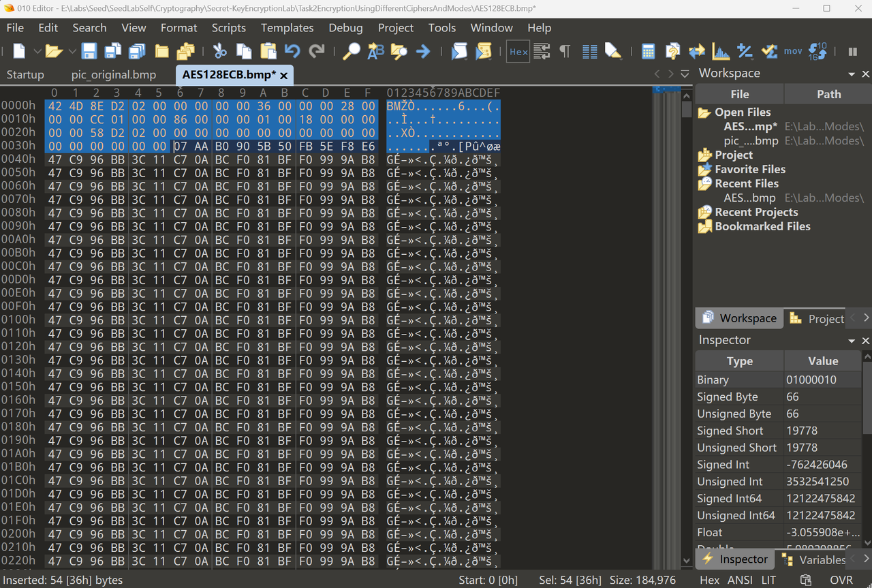This screenshot has width=872, height=588.
Task: Undo the last edit
Action: click(x=292, y=51)
